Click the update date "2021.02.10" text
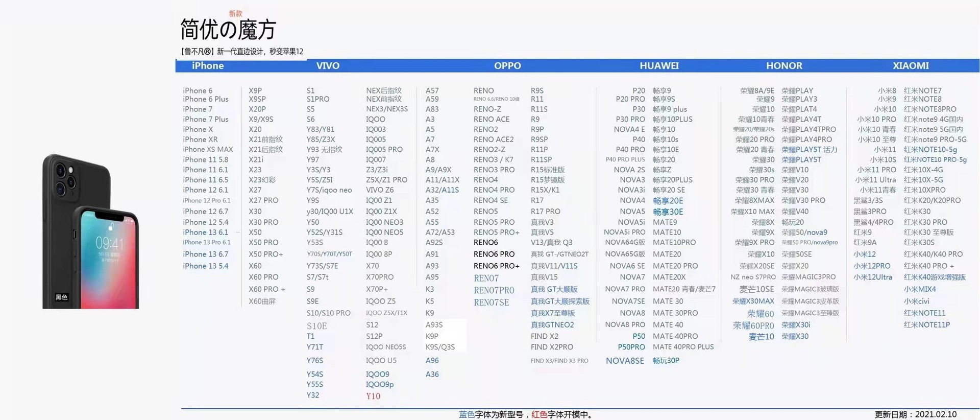The image size is (980, 420). coord(936,414)
